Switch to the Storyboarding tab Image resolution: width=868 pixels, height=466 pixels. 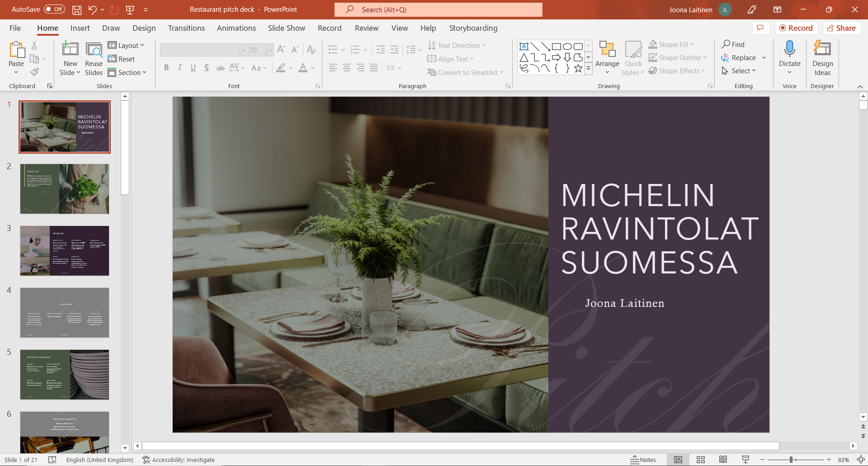473,28
